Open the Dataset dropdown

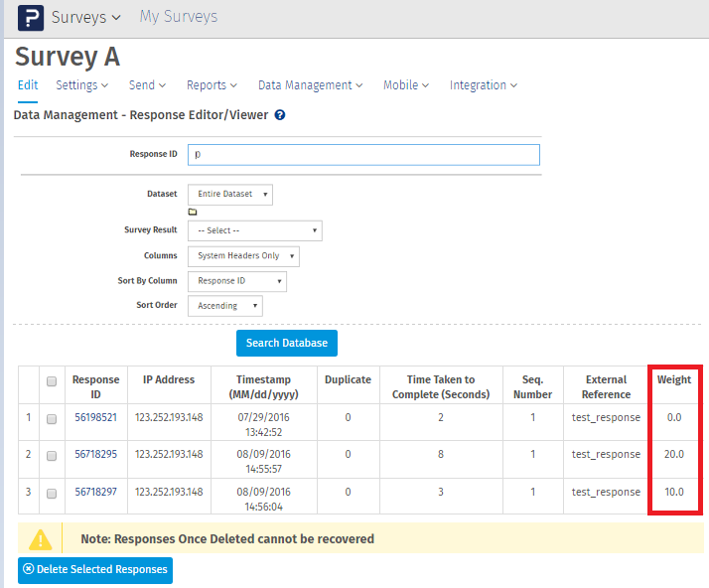[x=230, y=195]
